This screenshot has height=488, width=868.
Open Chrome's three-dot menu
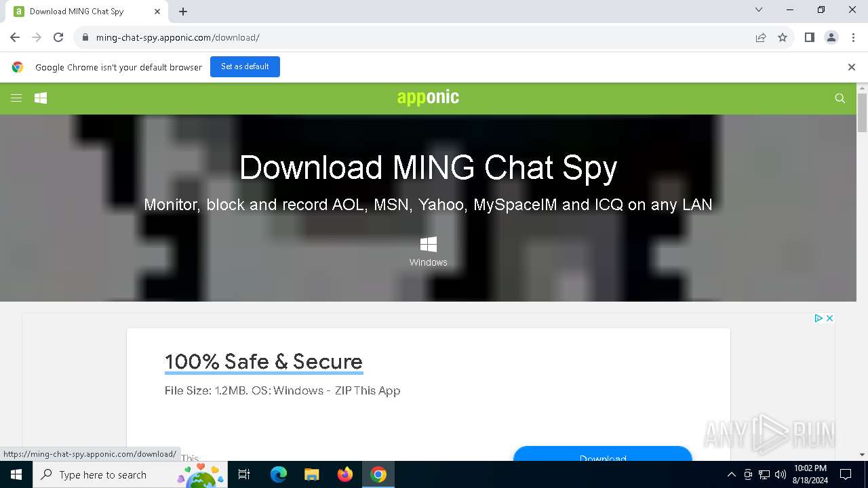(853, 37)
